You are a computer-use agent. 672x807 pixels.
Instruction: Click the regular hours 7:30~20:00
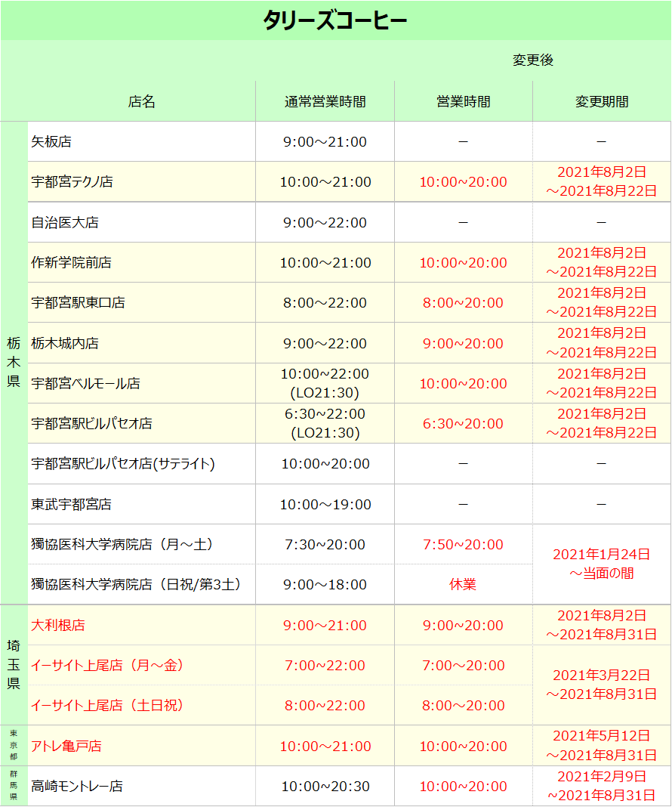(325, 545)
